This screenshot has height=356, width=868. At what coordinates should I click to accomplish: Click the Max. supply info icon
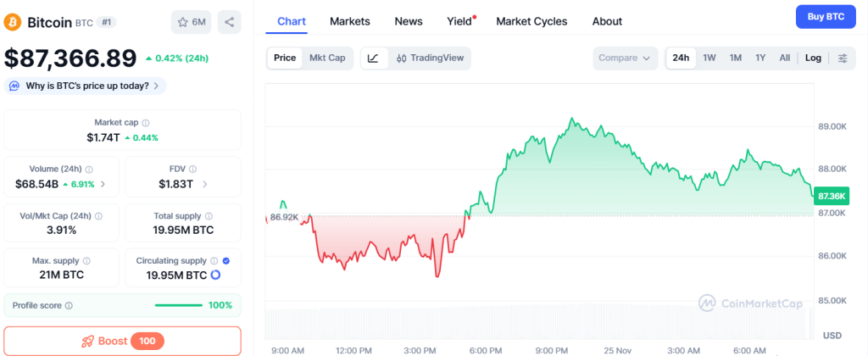(x=86, y=261)
